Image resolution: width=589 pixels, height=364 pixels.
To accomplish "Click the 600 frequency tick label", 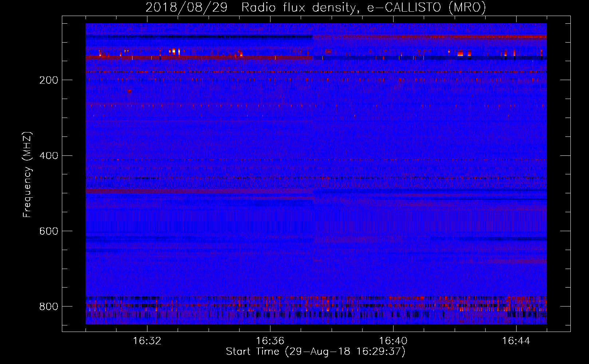I will [48, 231].
